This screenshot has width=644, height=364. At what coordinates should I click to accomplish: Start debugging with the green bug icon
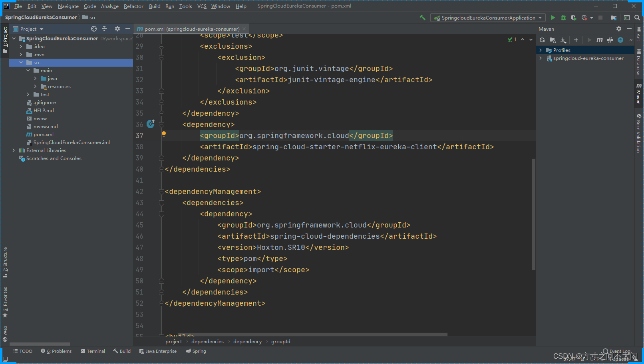(563, 18)
